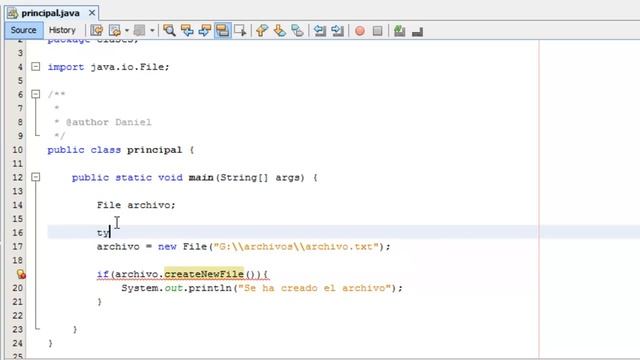This screenshot has height=360, width=640.
Task: Click on 'public class principal' declaration
Action: click(115, 150)
